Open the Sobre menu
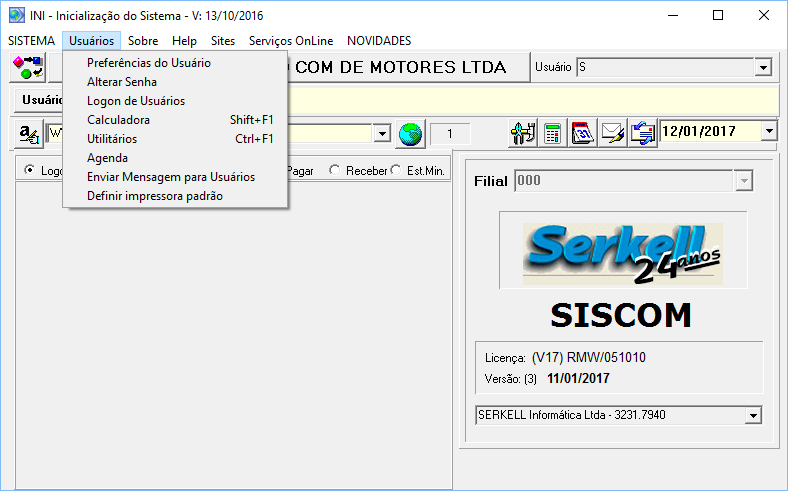Image resolution: width=788 pixels, height=491 pixels. point(143,41)
